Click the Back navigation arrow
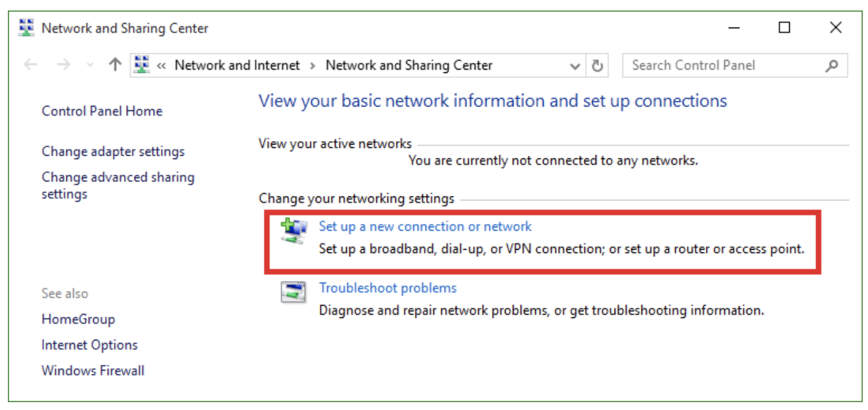Image resolution: width=868 pixels, height=410 pixels. coord(30,65)
